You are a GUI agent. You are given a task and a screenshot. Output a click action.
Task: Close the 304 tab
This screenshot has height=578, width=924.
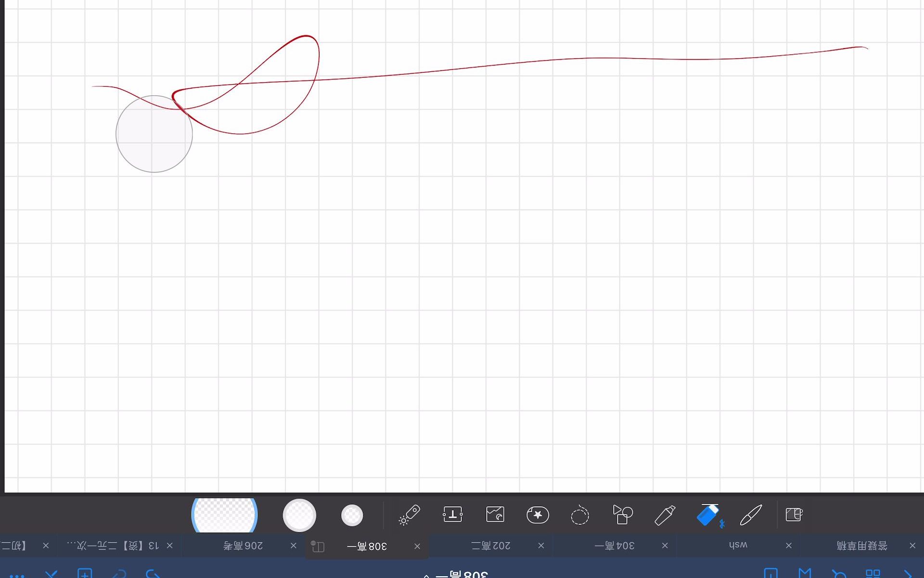tap(665, 546)
